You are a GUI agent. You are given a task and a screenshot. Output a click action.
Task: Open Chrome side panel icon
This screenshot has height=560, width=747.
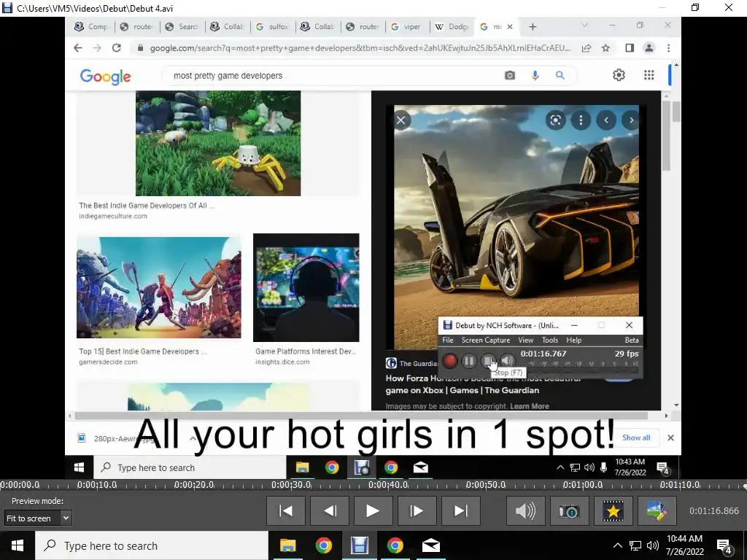click(630, 47)
